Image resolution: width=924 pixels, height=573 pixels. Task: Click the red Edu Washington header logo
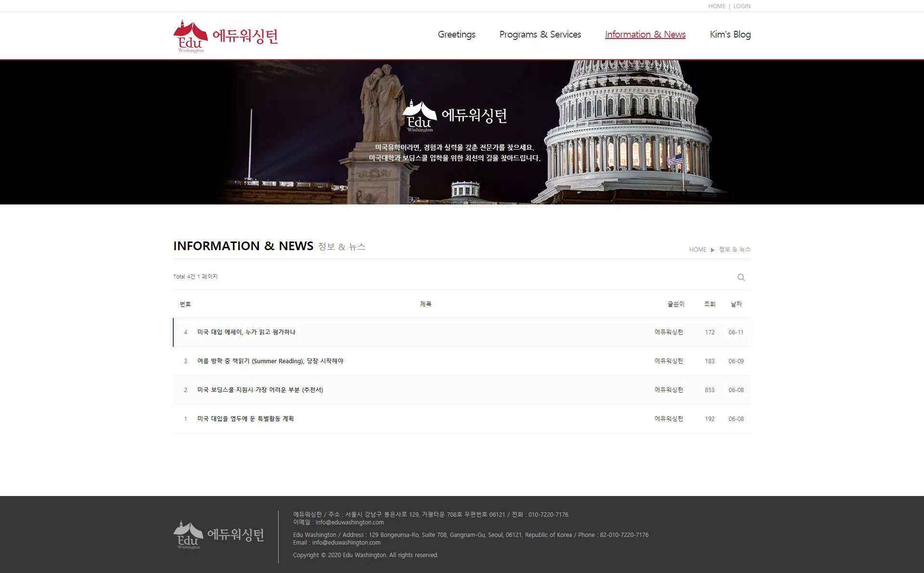[x=226, y=36]
